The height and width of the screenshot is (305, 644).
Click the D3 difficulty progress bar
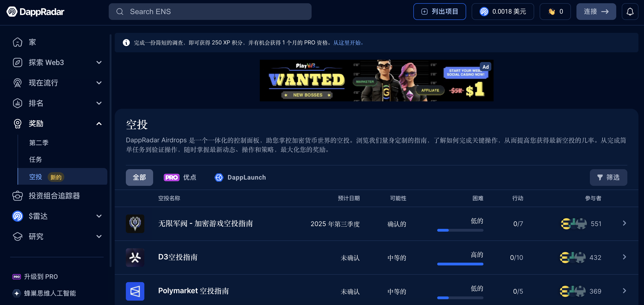tap(460, 264)
